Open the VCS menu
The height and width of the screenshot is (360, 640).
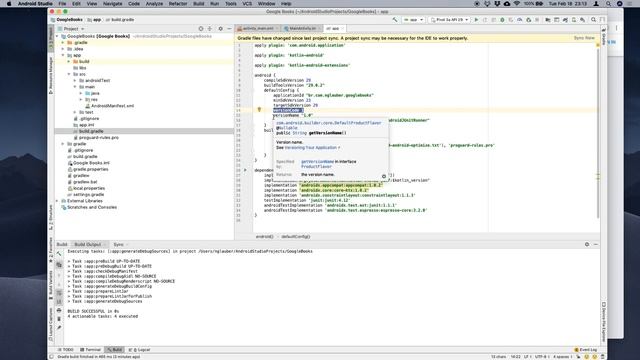[x=247, y=4]
